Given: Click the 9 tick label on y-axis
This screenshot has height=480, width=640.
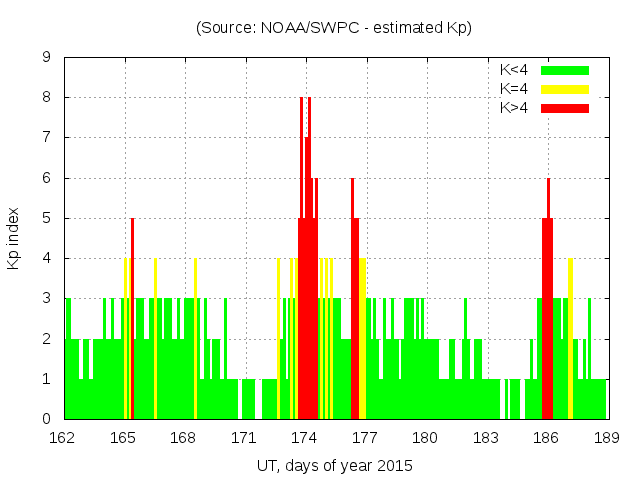Looking at the screenshot, I should (x=47, y=58).
